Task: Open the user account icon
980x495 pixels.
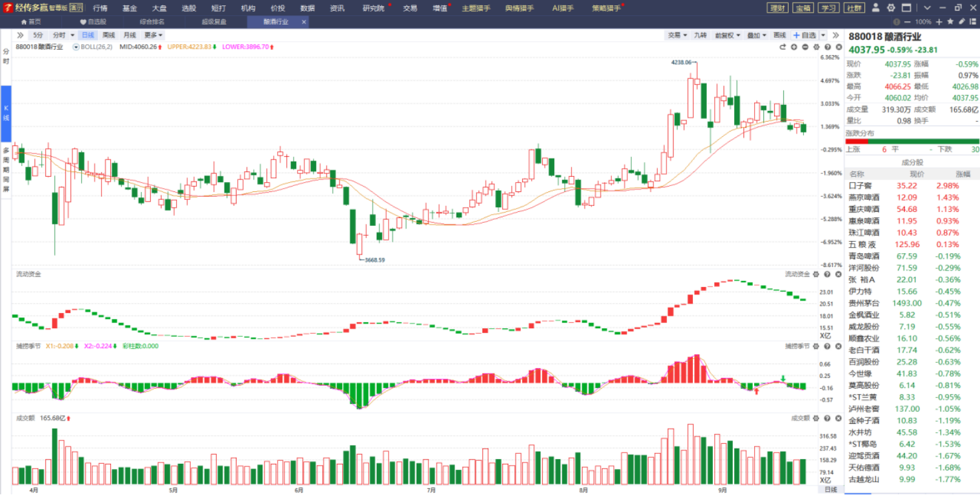Action: pos(876,8)
